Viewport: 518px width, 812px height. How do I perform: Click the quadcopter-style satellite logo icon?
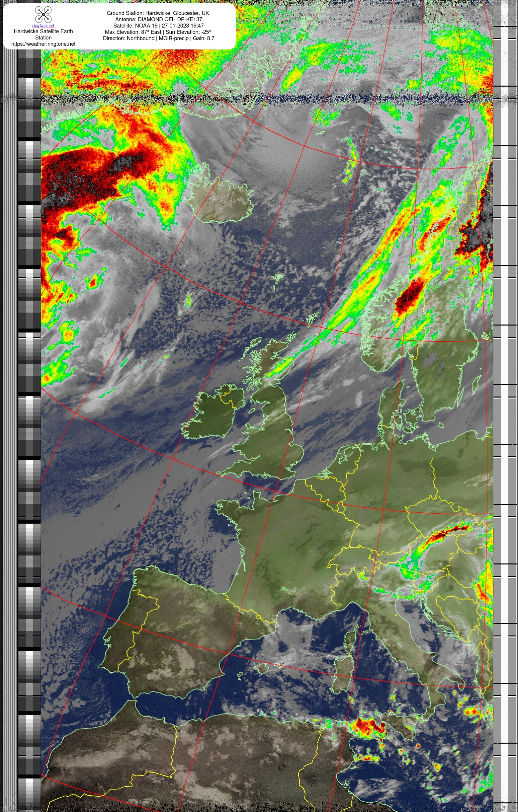point(43,15)
